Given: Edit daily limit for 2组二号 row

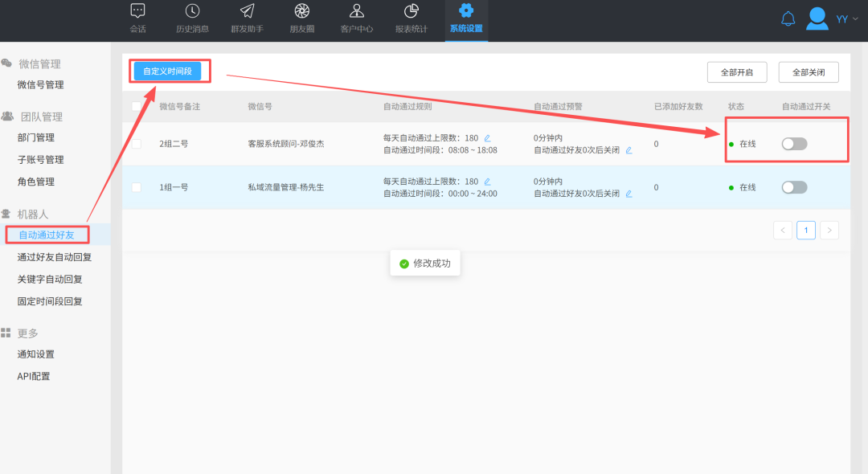Looking at the screenshot, I should click(487, 138).
